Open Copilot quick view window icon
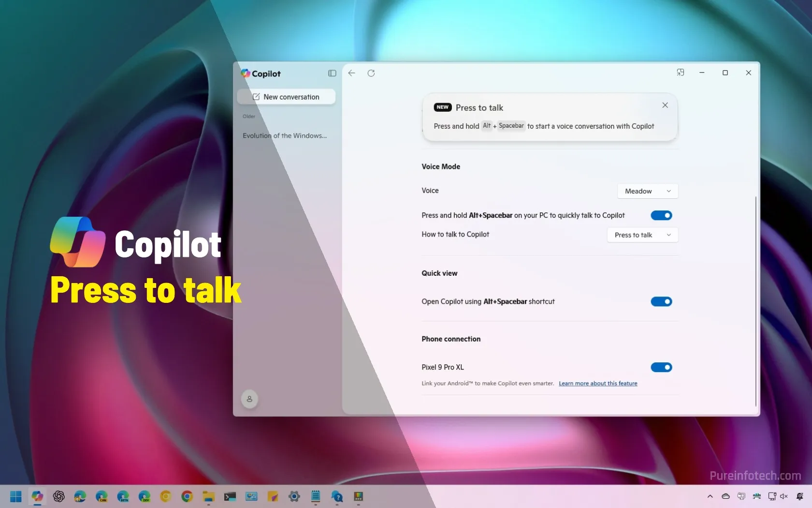The height and width of the screenshot is (508, 812). pyautogui.click(x=681, y=73)
